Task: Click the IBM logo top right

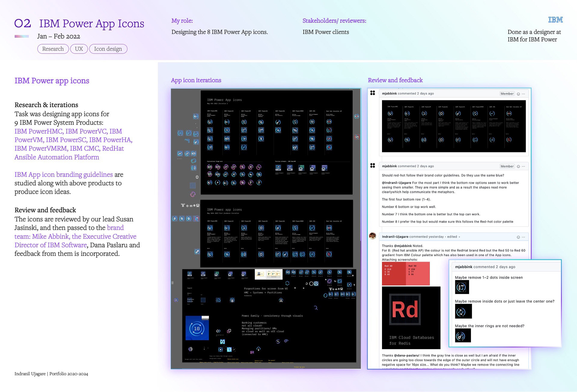Action: pos(555,20)
